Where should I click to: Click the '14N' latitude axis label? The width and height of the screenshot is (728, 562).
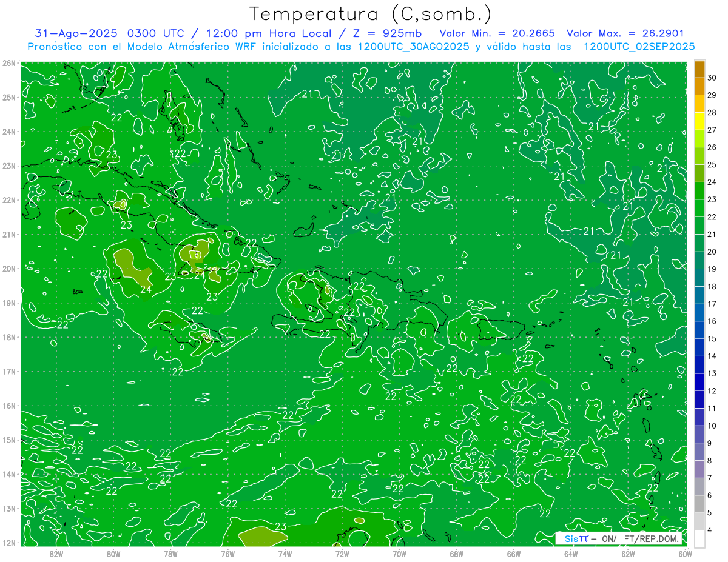tap(8, 474)
